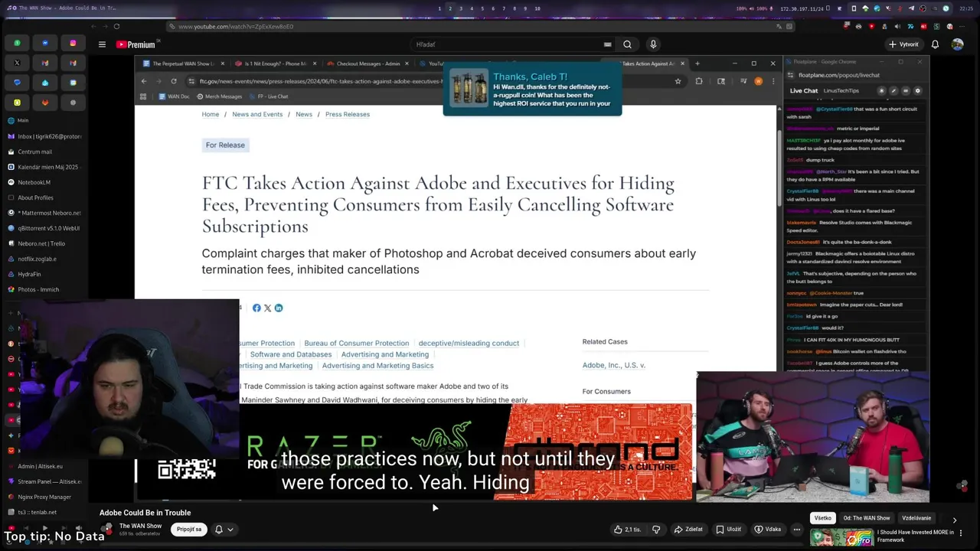The height and width of the screenshot is (551, 980).
Task: Open the Nginx Proxy Manager sidebar tab
Action: (x=44, y=497)
